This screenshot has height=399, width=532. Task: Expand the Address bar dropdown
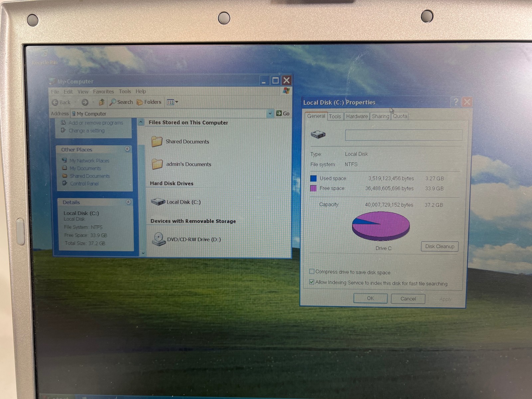click(x=270, y=113)
